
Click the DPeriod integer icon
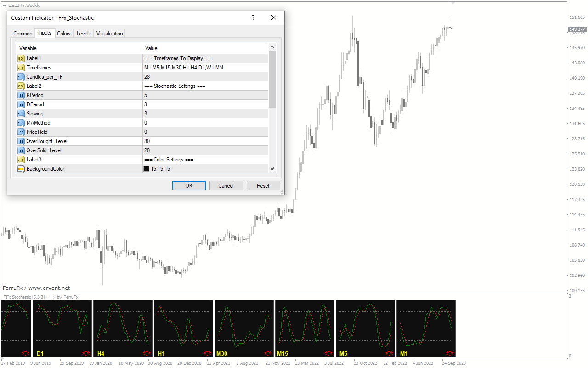(21, 104)
